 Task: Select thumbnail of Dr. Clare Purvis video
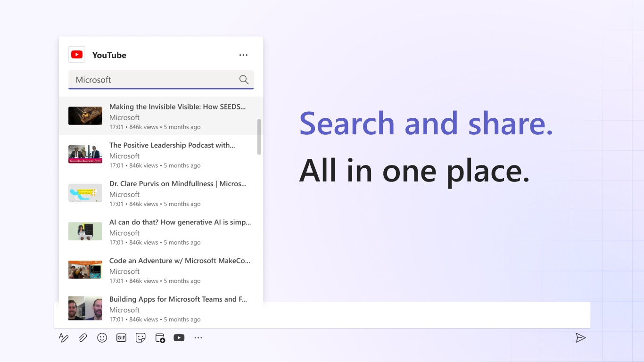(x=85, y=193)
